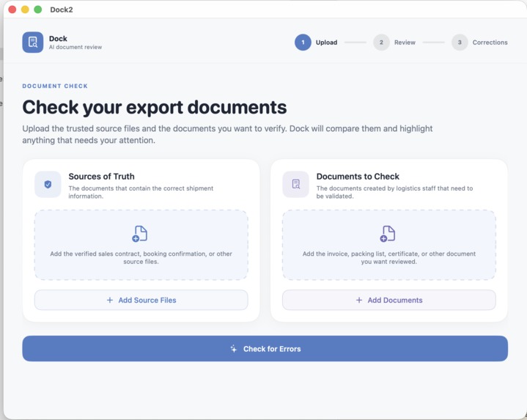
Task: Click the Add Documents button
Action: coord(389,300)
